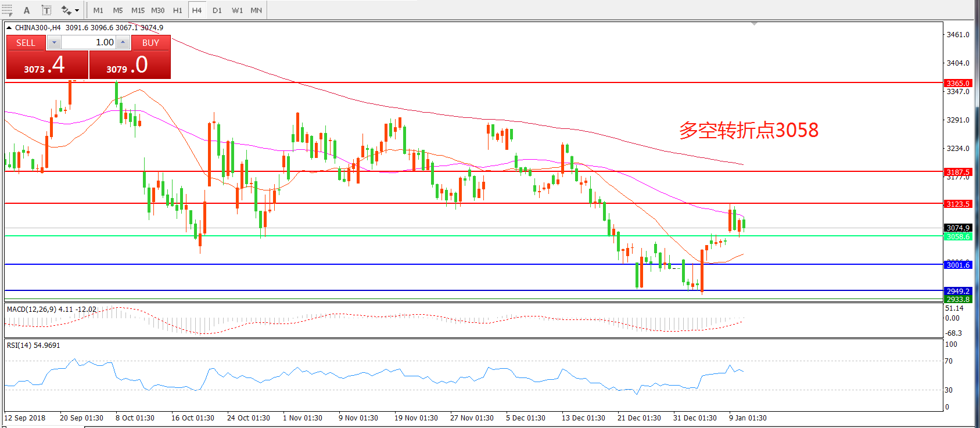Viewport: 980px width, 428px height.
Task: Select the green 3058.6 price level label
Action: pyautogui.click(x=957, y=236)
